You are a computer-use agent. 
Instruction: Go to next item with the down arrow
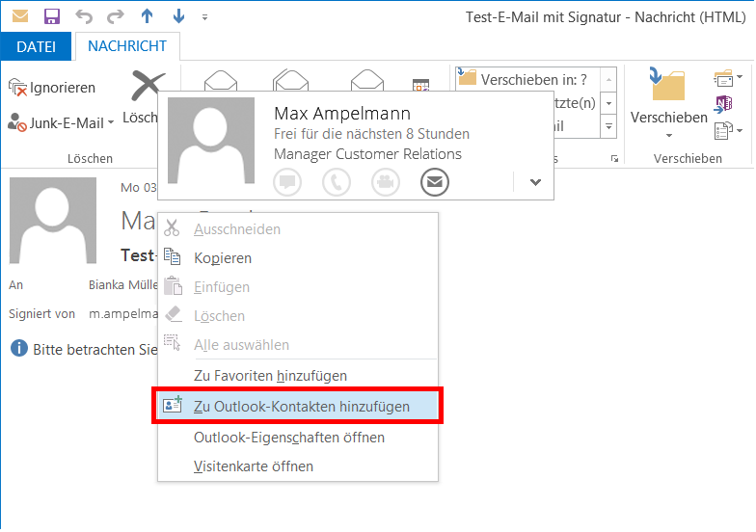tap(179, 16)
